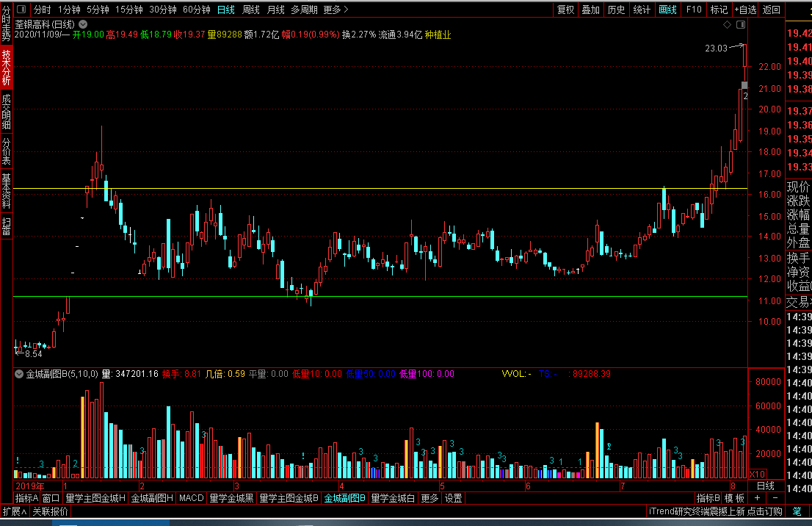Click the 种植业 sector label
Image resolution: width=812 pixels, height=526 pixels.
(438, 35)
